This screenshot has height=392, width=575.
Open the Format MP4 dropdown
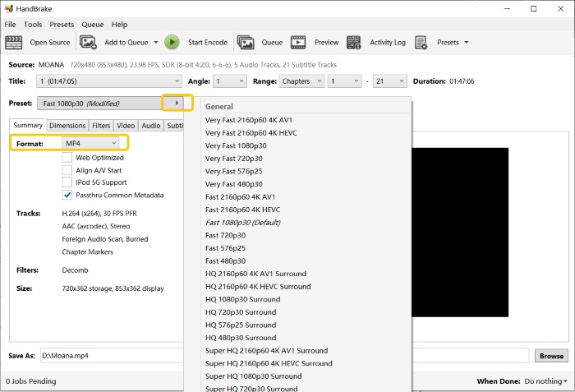(91, 144)
